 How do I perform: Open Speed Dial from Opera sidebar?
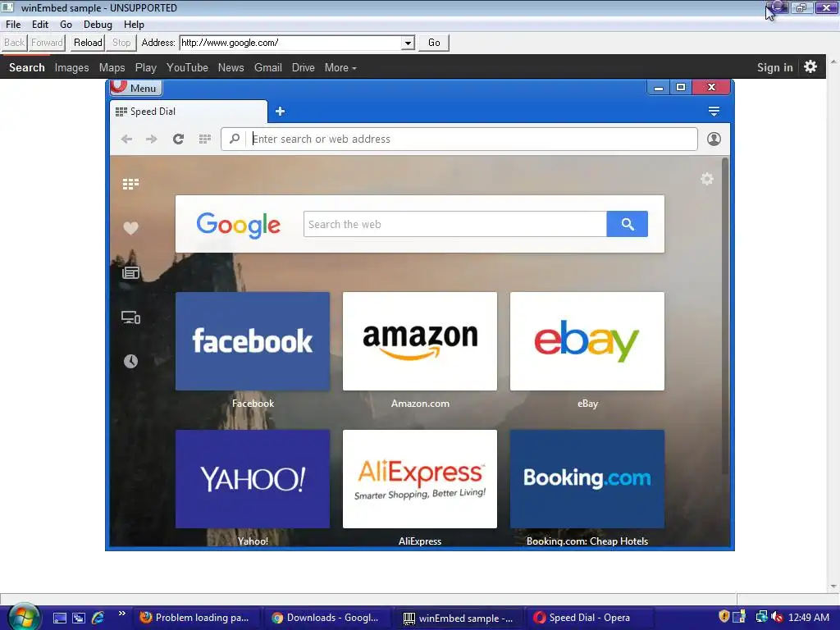(x=130, y=185)
